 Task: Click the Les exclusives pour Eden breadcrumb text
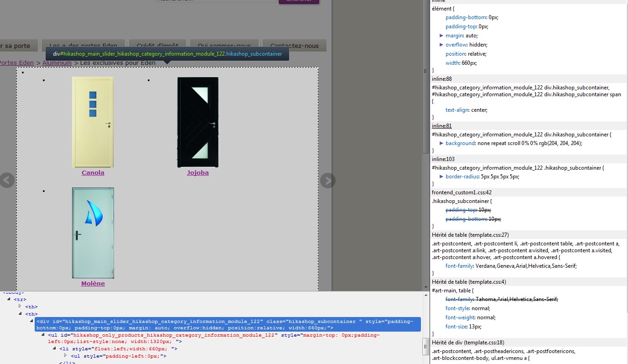point(118,63)
